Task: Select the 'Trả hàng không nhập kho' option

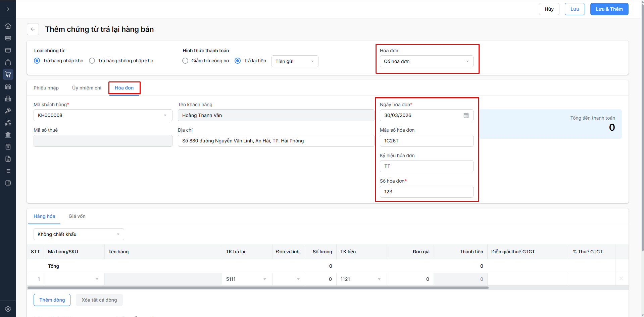Action: [x=92, y=61]
